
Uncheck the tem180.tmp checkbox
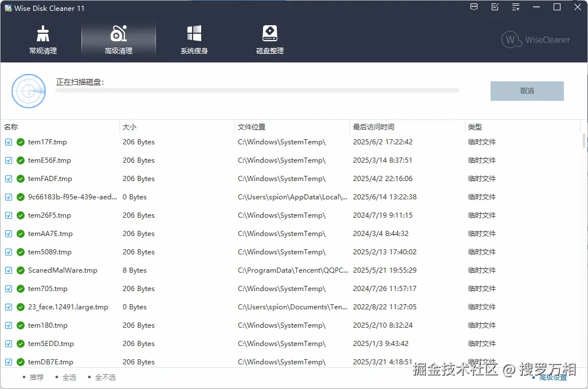pos(9,325)
